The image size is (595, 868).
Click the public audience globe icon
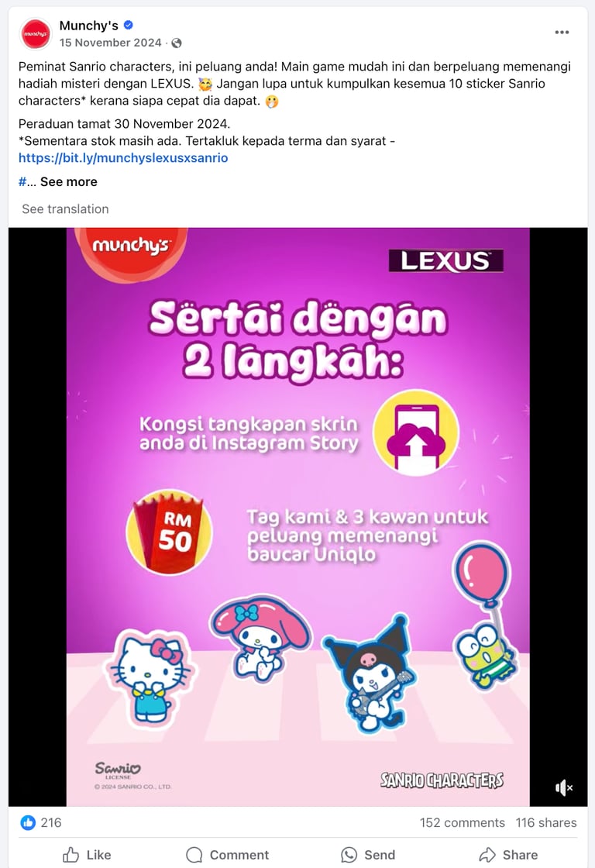click(x=177, y=43)
